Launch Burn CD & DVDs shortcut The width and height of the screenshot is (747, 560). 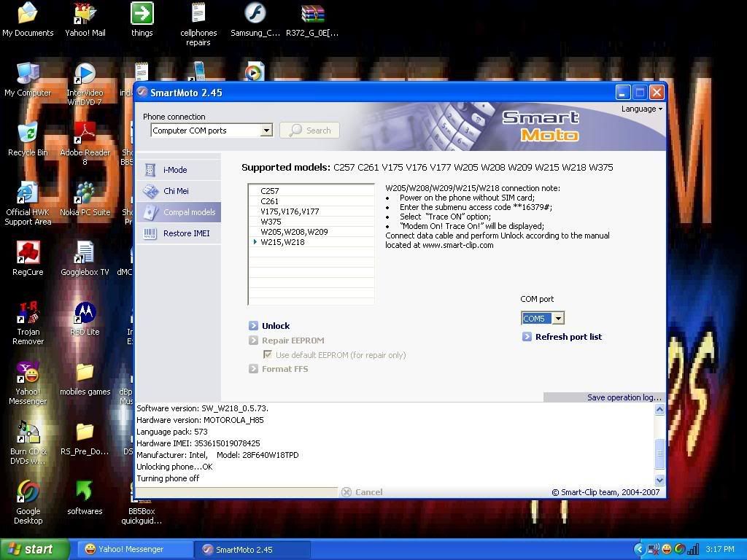click(28, 443)
